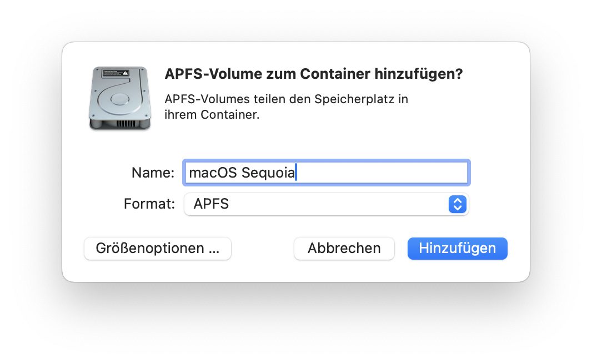Add the volume with the Hinzufügen button
This screenshot has width=592, height=364.
457,249
